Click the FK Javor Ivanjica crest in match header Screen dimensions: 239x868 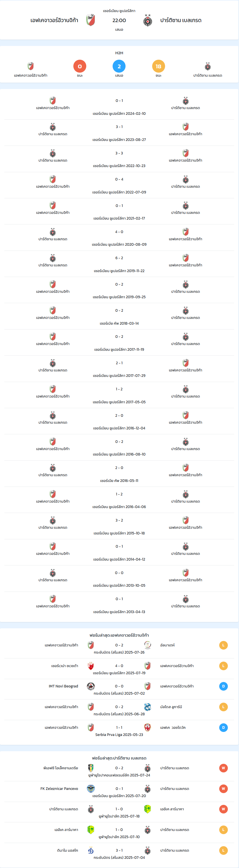[90, 20]
